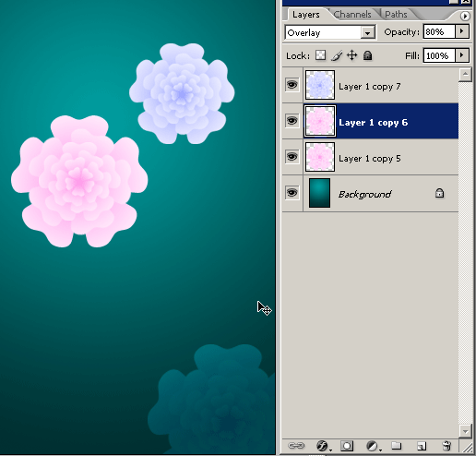The image size is (476, 456).
Task: Add a layer mask
Action: coord(347,446)
